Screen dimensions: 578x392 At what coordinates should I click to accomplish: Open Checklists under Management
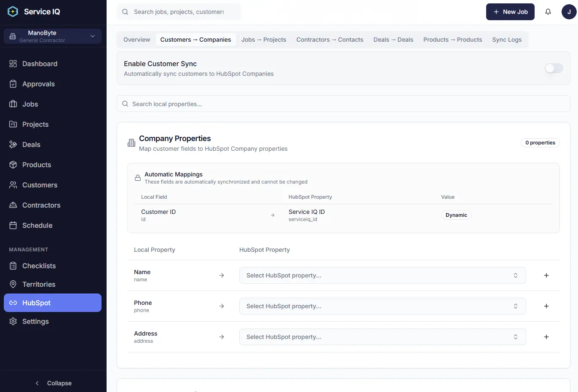pyautogui.click(x=53, y=266)
